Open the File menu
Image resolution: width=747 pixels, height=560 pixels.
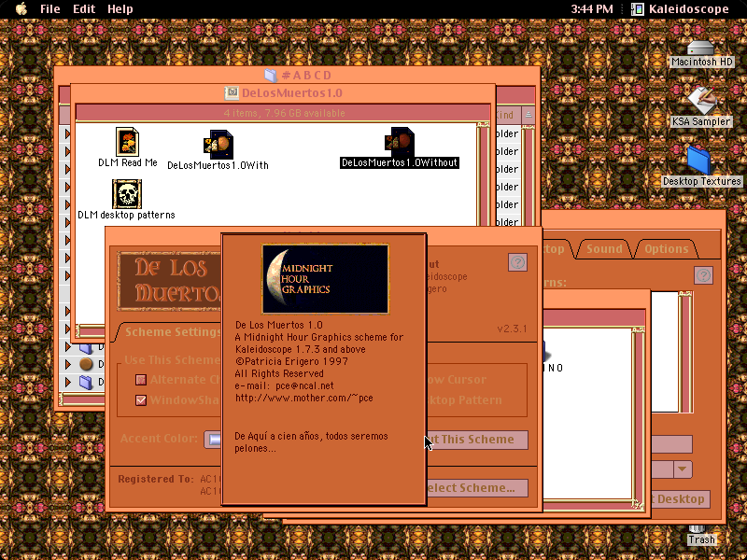click(50, 8)
